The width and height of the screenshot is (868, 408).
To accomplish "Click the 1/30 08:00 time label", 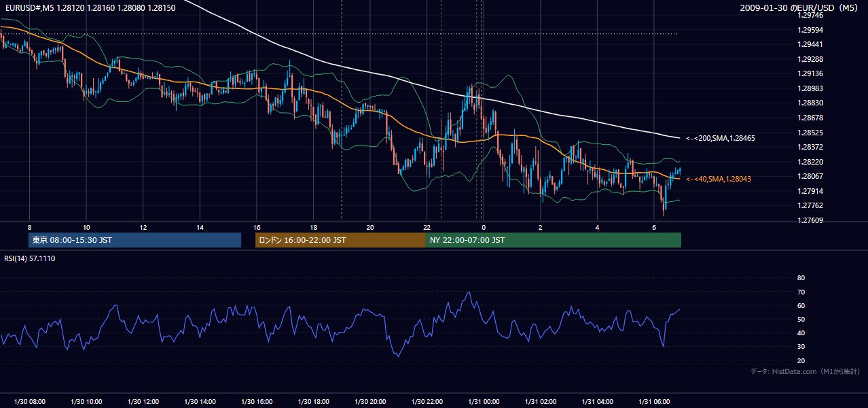I will [29, 402].
